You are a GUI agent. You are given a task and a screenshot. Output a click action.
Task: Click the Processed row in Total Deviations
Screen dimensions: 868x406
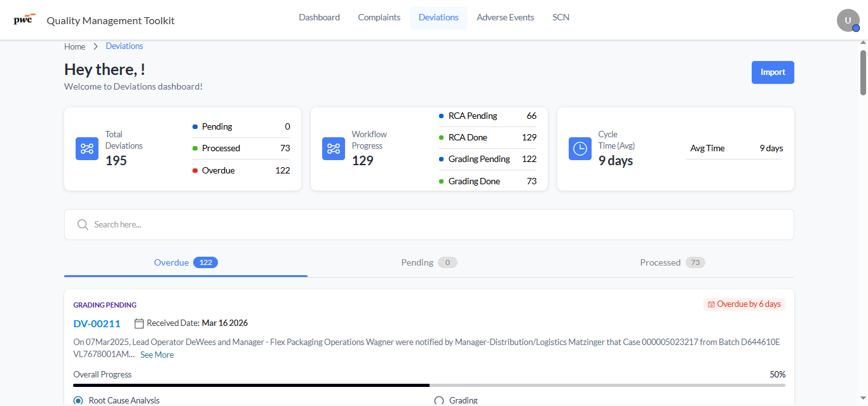point(241,148)
